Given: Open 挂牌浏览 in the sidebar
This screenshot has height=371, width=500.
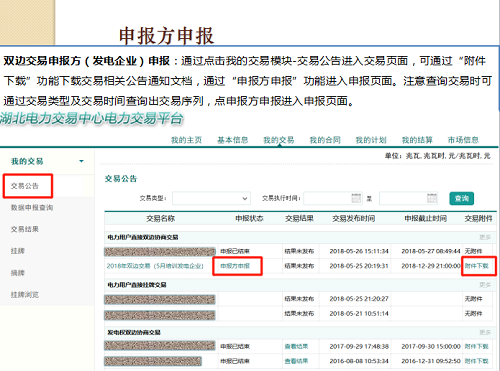Looking at the screenshot, I should (25, 295).
